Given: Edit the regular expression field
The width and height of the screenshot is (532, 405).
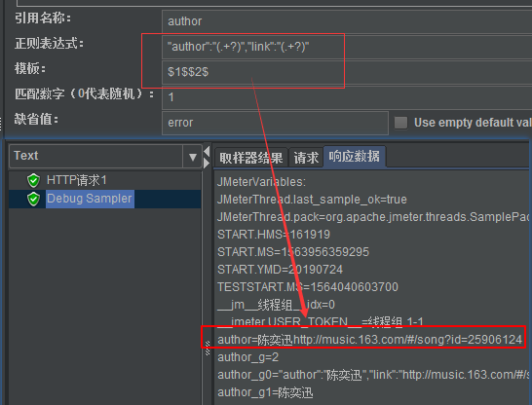Looking at the screenshot, I should coord(347,47).
